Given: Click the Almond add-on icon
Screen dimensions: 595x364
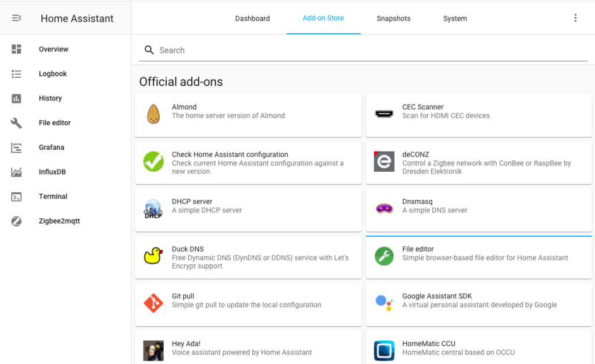Looking at the screenshot, I should (153, 114).
